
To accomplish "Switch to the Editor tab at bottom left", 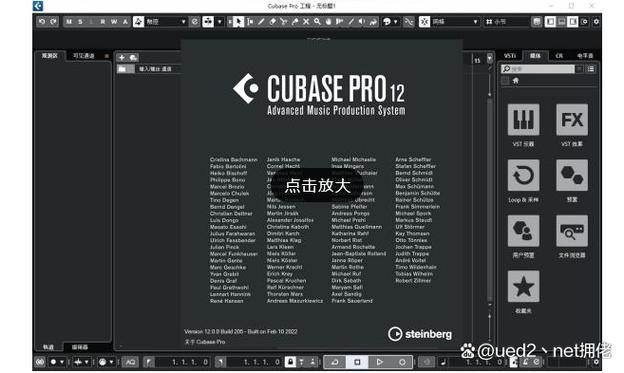I will 80,347.
